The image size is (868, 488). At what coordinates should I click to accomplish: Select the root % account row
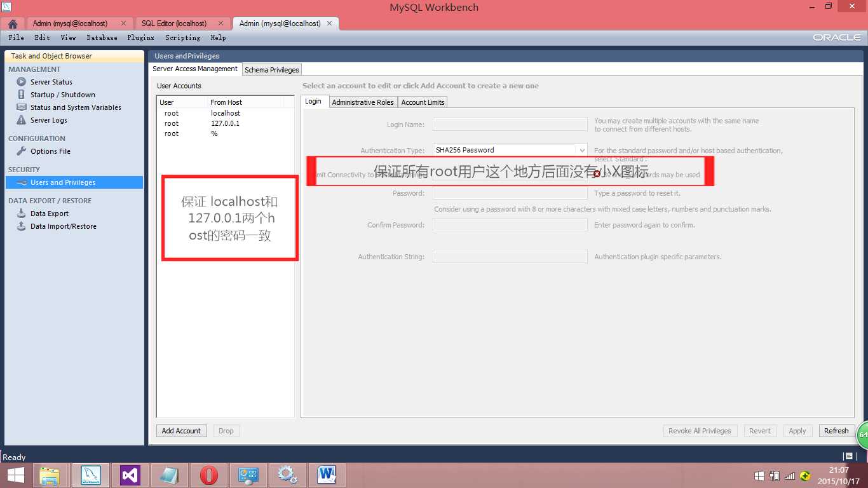[226, 133]
